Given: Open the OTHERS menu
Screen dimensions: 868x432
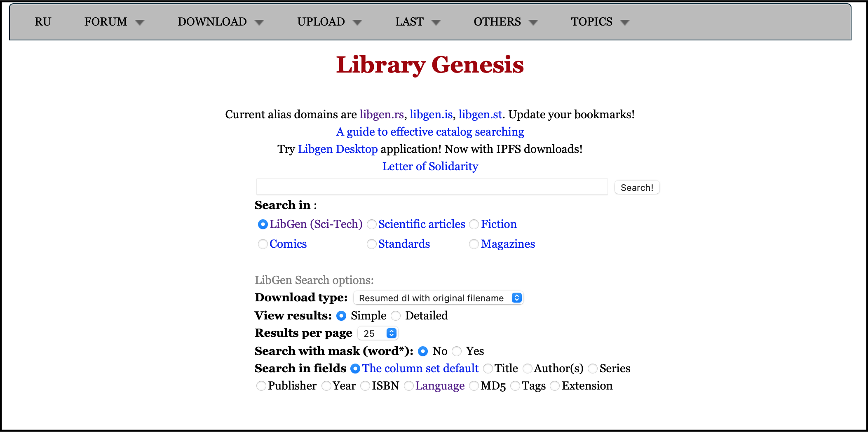Looking at the screenshot, I should click(497, 22).
